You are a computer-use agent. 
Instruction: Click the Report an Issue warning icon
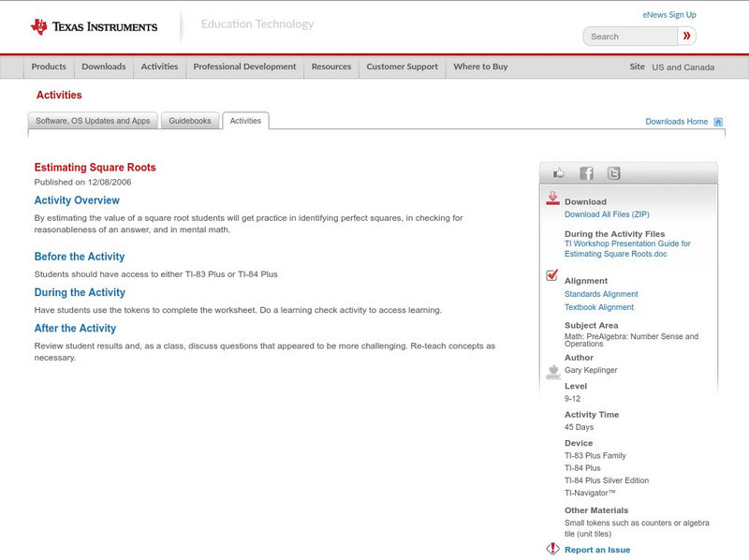click(552, 550)
